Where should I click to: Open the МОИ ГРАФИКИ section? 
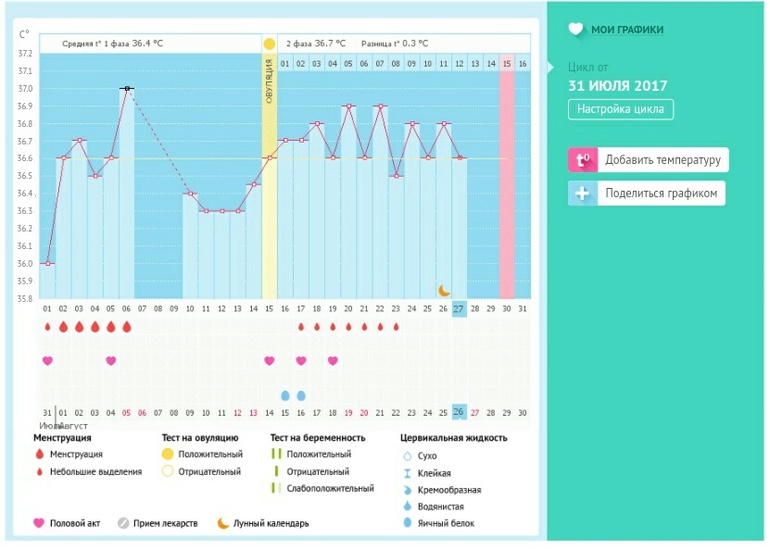point(627,30)
